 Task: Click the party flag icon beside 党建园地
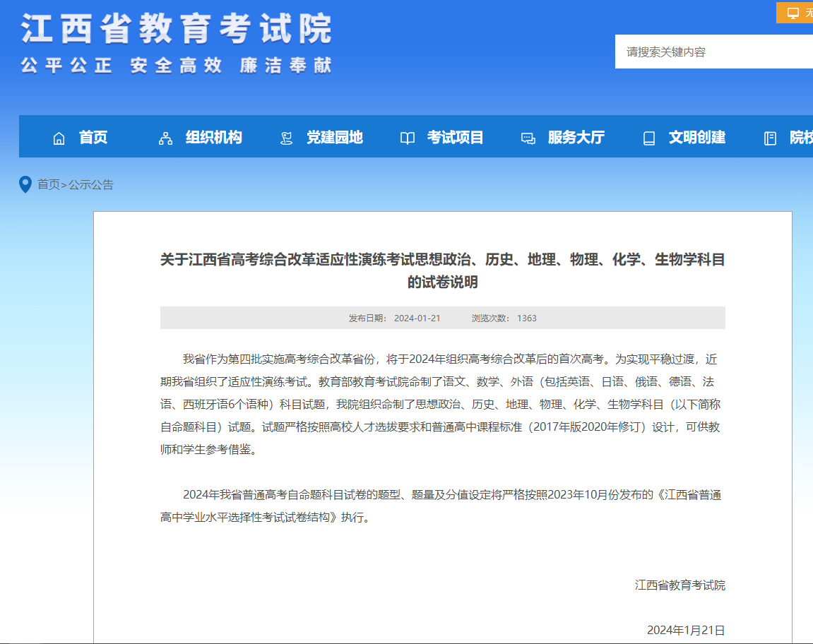click(286, 138)
